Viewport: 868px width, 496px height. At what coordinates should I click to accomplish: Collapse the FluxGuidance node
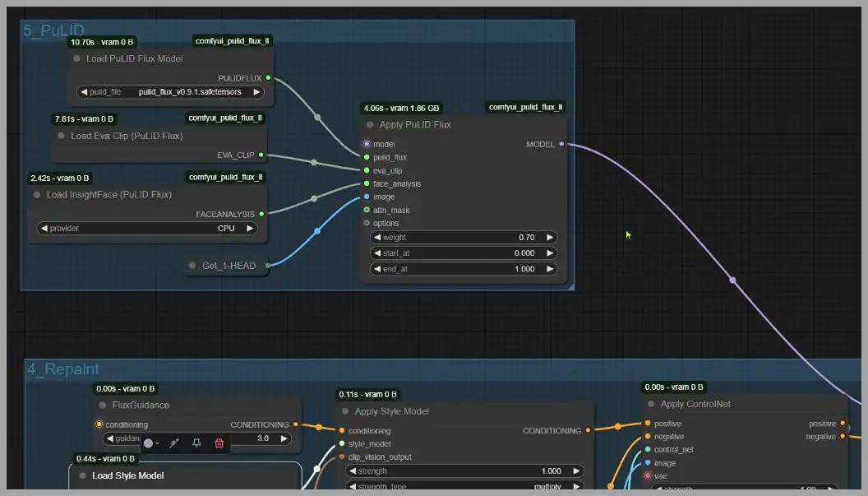pos(103,406)
